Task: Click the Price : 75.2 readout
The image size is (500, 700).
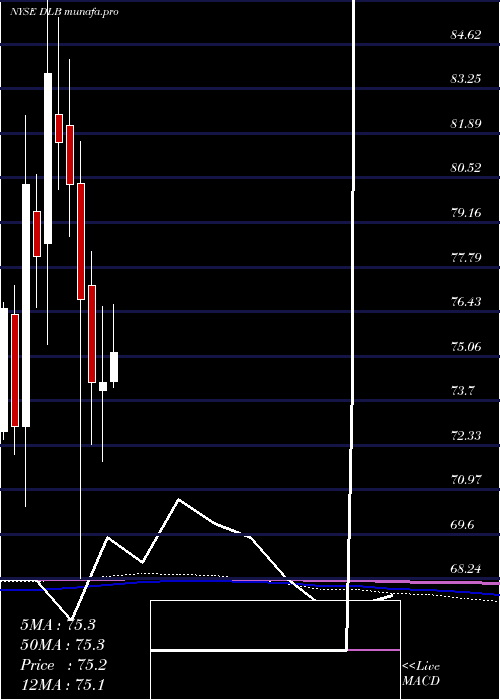Action: coord(63,665)
